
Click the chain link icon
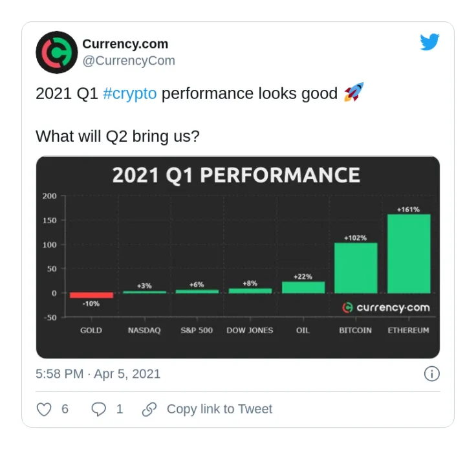point(149,410)
